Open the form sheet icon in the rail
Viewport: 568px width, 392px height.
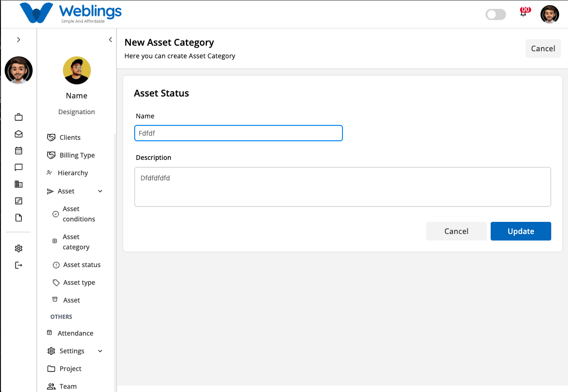tap(19, 201)
